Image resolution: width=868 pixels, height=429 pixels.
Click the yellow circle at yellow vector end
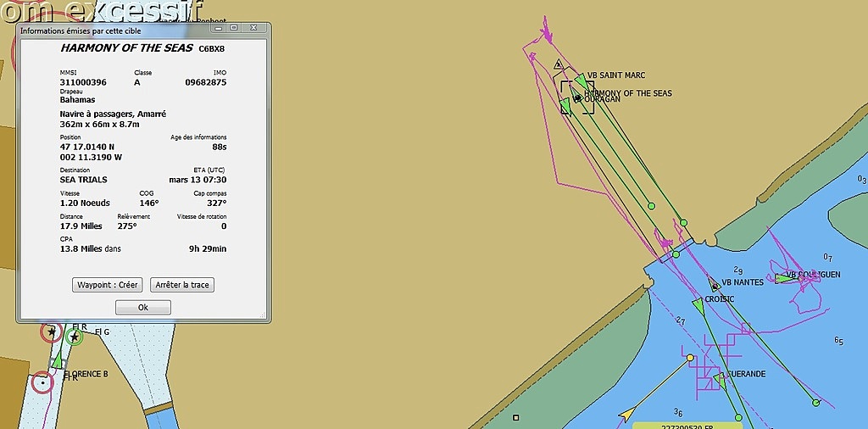coord(690,358)
